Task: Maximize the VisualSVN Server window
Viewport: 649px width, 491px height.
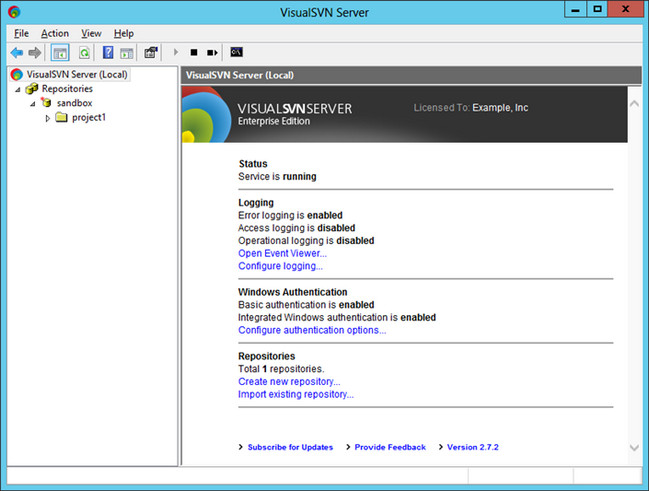Action: [x=597, y=10]
